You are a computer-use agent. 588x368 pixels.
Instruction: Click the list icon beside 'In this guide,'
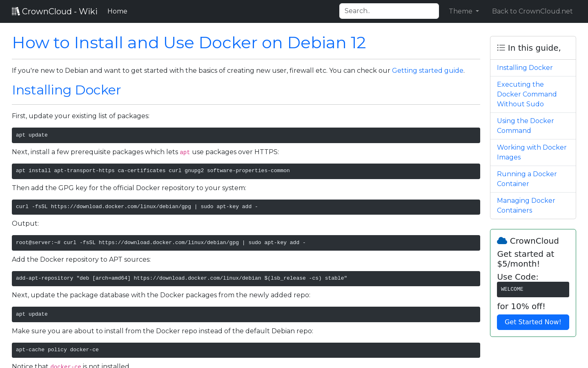(501, 47)
